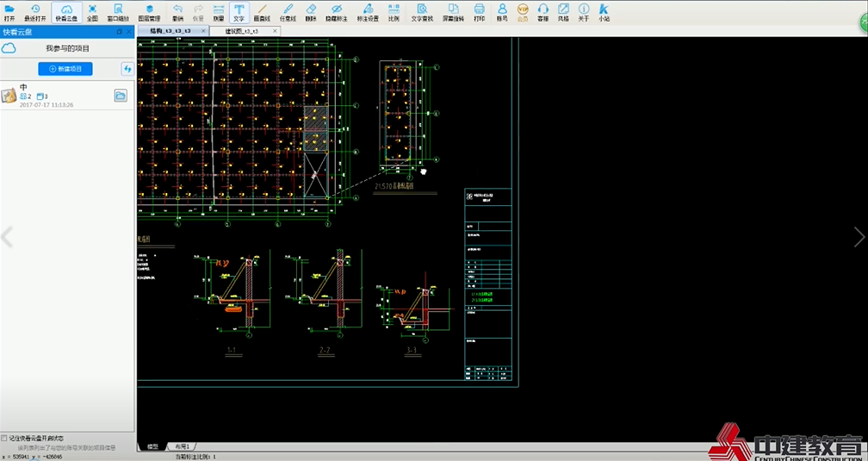The image size is (868, 461).
Task: Check 记住快看云盘开启状态 checkbox
Action: (x=4, y=438)
